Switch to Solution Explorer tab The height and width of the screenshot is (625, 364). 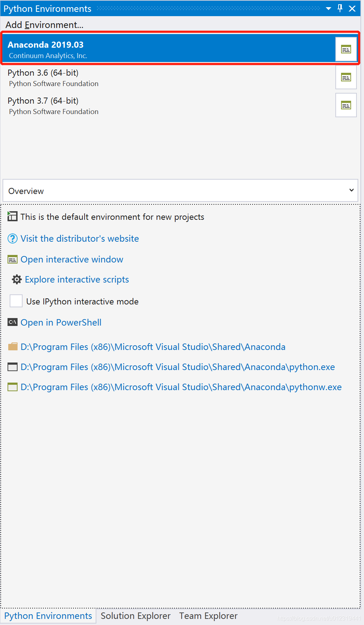[x=135, y=616]
